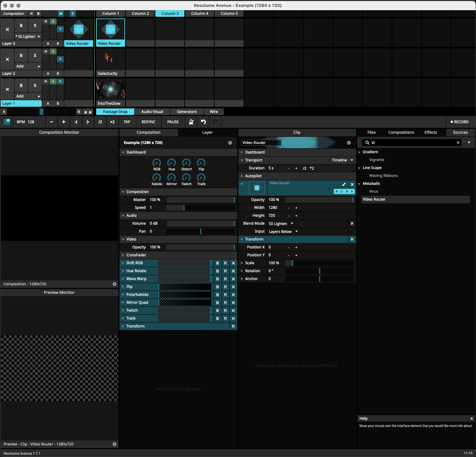Select the IntoTheGlow clip thumbnail
Screen dimensions: 476x457
click(x=111, y=90)
